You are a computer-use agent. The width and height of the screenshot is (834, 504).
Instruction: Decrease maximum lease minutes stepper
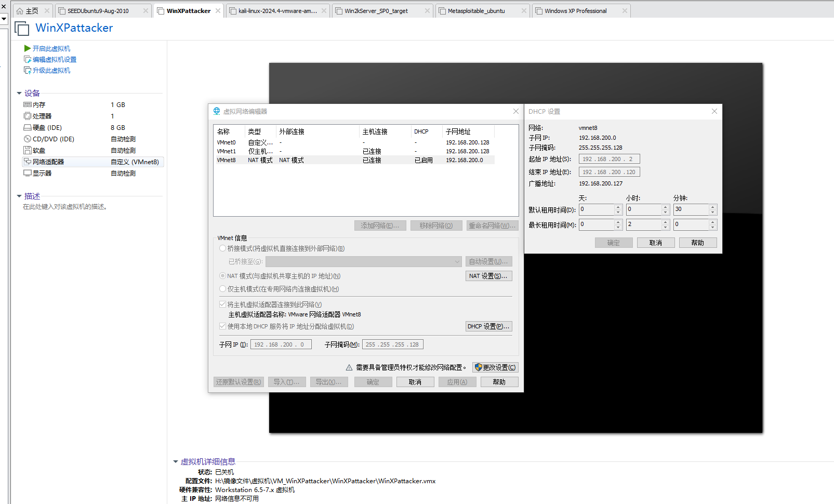(x=713, y=227)
